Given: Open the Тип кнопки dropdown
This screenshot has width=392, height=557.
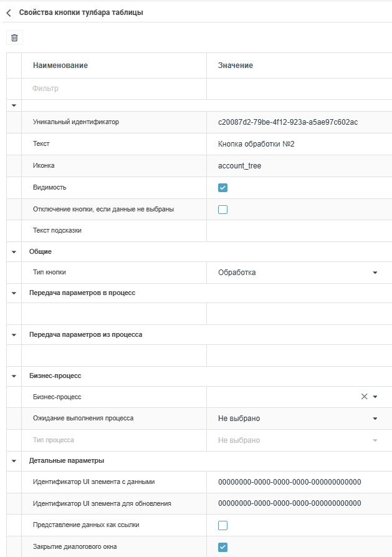Looking at the screenshot, I should click(x=375, y=273).
